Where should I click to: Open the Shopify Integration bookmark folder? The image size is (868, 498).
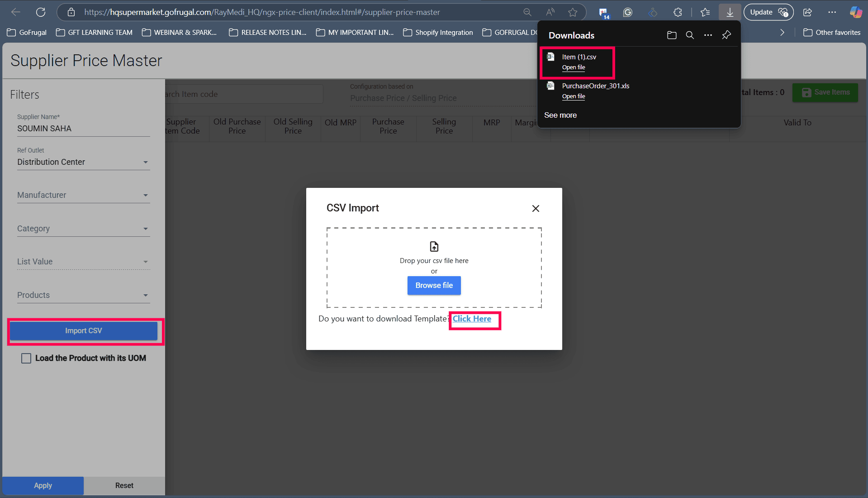click(x=438, y=33)
